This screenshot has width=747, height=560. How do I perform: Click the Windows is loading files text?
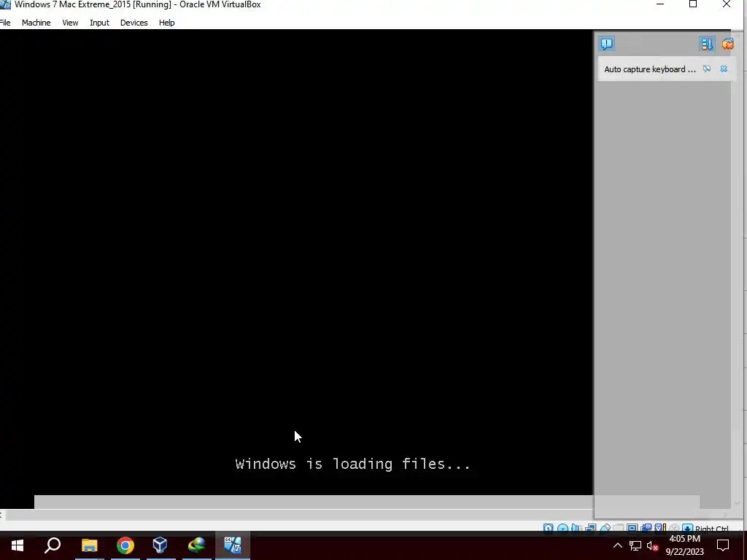pyautogui.click(x=352, y=464)
